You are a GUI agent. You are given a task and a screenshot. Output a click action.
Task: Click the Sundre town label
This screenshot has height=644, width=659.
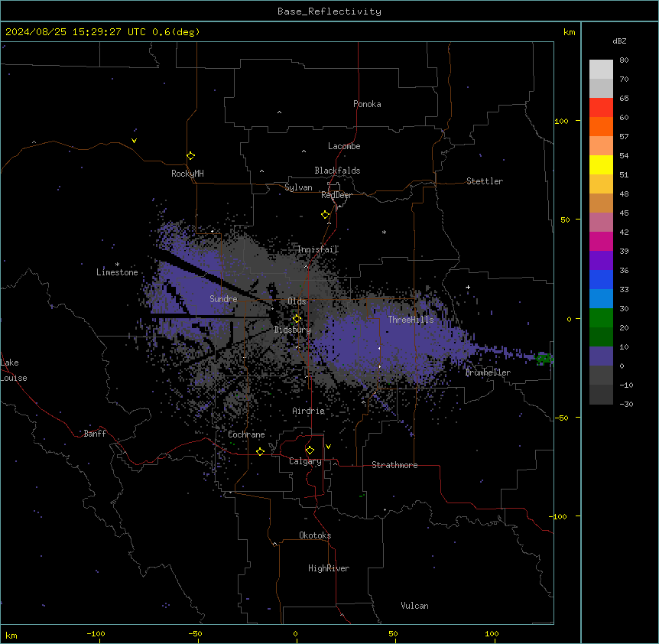coord(223,299)
